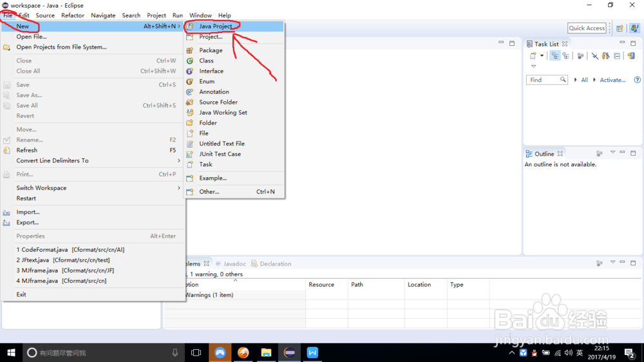
Task: Click the Enum icon in submenu
Action: tap(190, 81)
